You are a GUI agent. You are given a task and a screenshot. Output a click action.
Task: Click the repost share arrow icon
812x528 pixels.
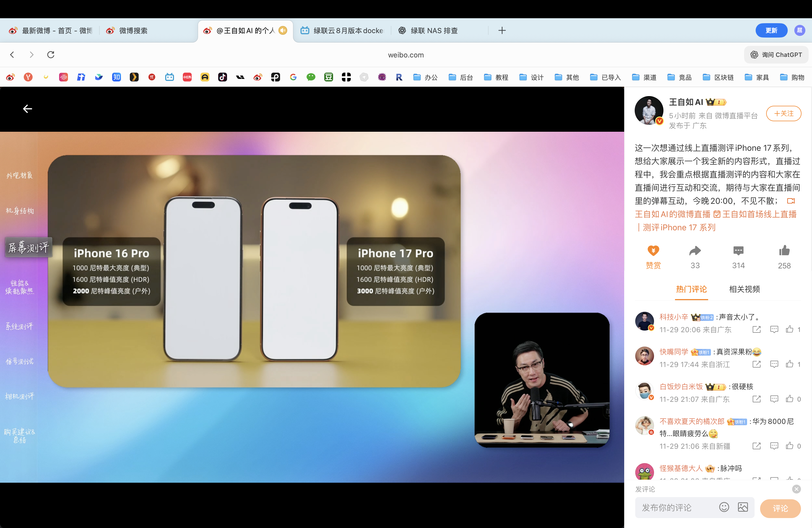pyautogui.click(x=695, y=251)
